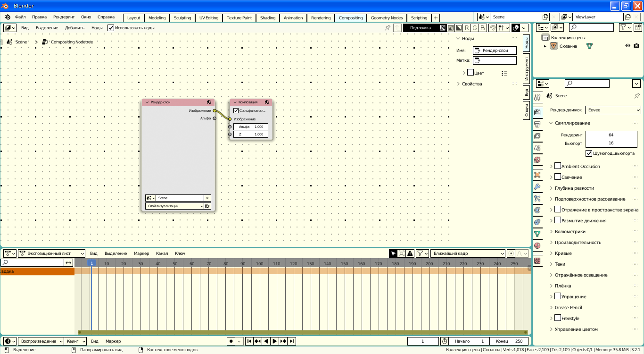Open the Добавить menu in node editor
Viewport: 644px width, 354px height.
(x=74, y=28)
